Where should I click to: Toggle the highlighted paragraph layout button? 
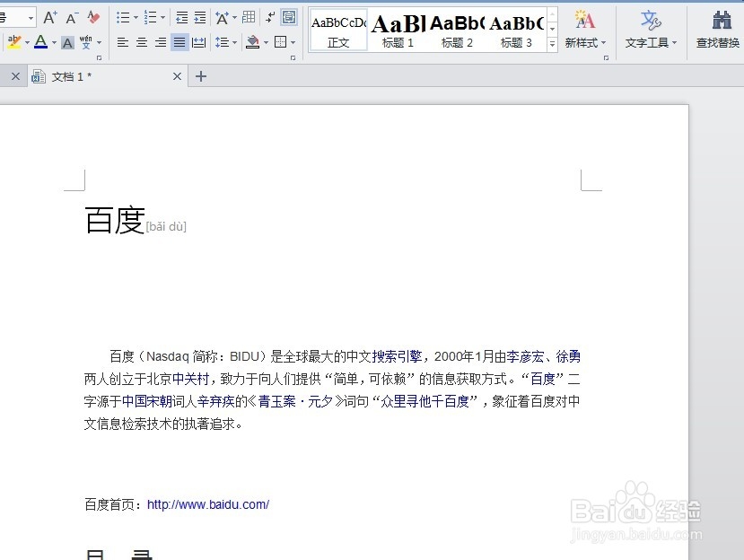tap(289, 18)
